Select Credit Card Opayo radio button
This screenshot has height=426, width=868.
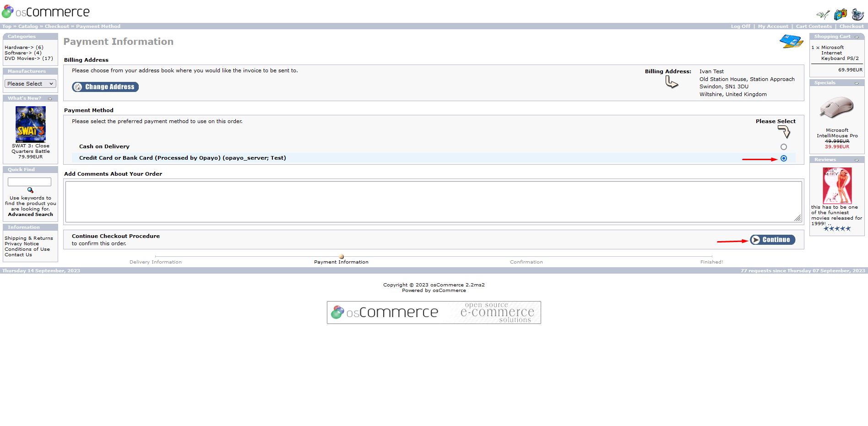(x=784, y=158)
